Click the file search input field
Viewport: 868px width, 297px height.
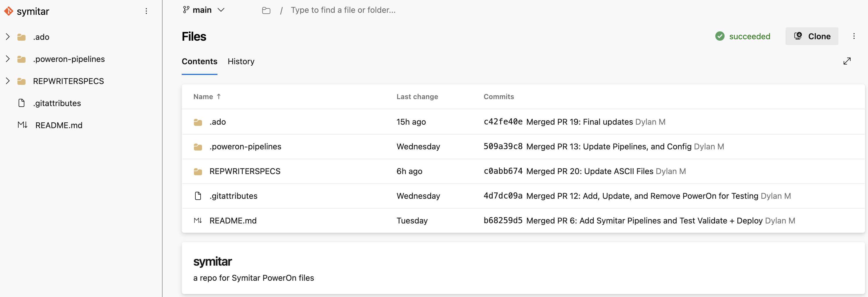(x=343, y=10)
